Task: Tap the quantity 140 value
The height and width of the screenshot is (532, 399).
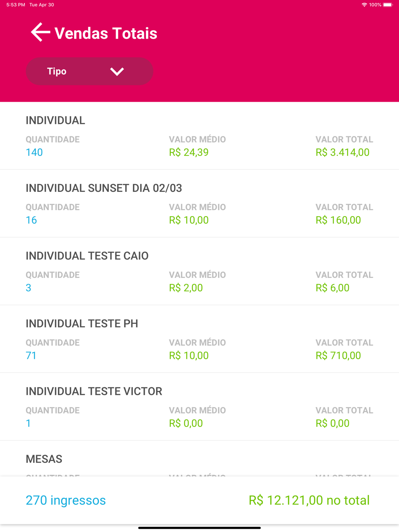Action: coord(34,152)
